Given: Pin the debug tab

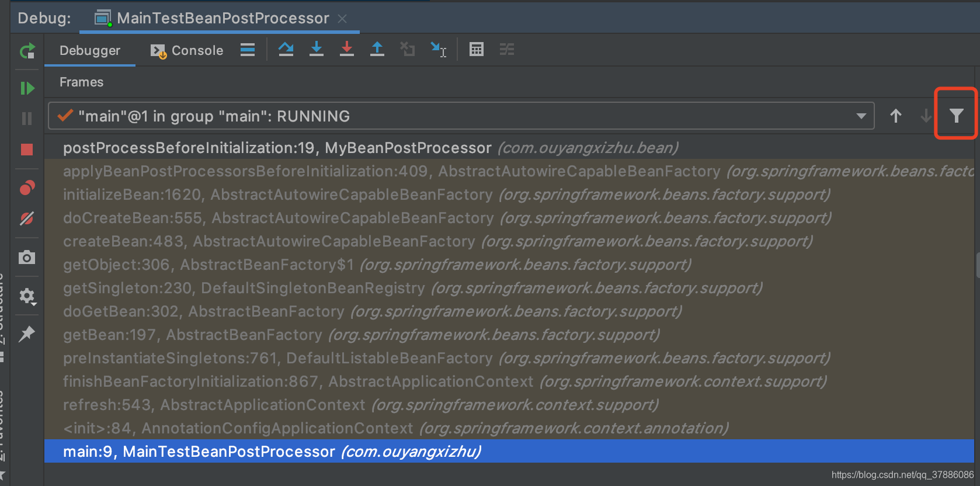Looking at the screenshot, I should pyautogui.click(x=27, y=334).
